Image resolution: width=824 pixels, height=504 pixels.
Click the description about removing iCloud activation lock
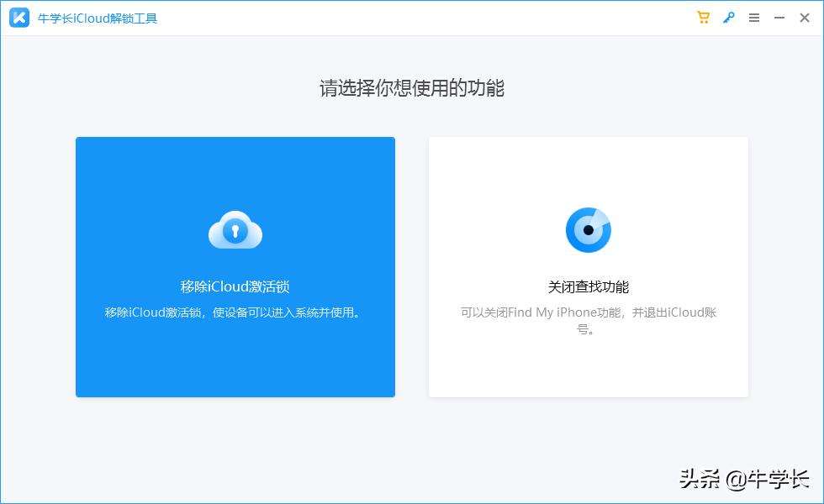tap(235, 312)
